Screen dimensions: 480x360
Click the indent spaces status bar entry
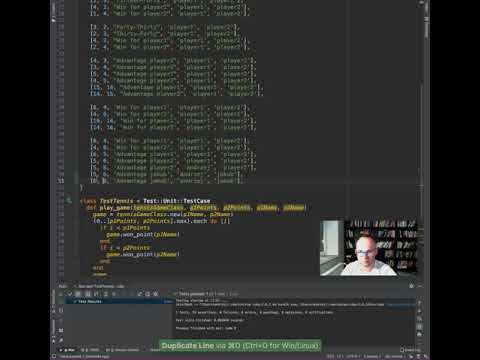(x=372, y=357)
